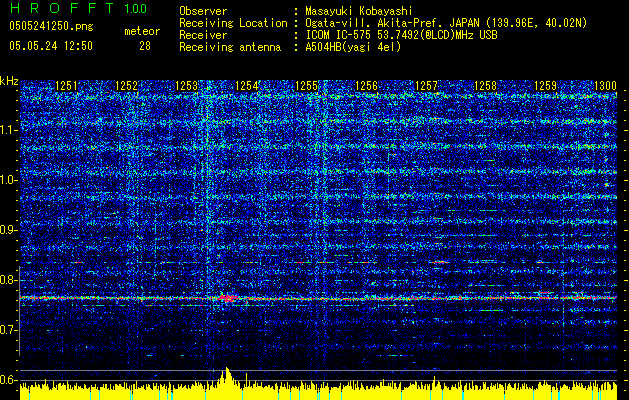629x400 pixels.
Task: Click the 1257 time marker
Action: (x=426, y=86)
